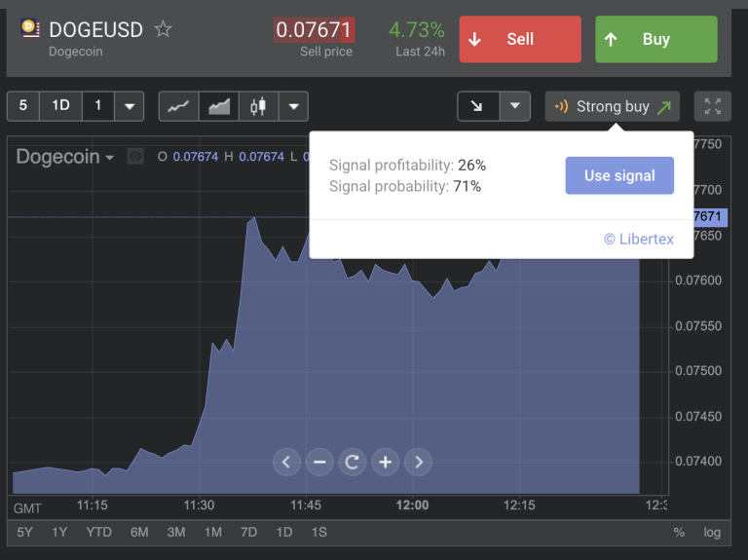
Task: Toggle log scale
Action: click(712, 533)
